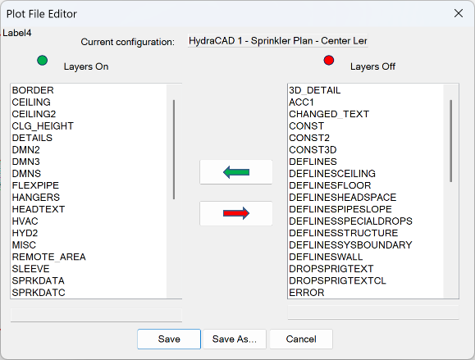Select the DEFLINESPIPESLOPE layer
The width and height of the screenshot is (475, 360).
tap(366, 209)
